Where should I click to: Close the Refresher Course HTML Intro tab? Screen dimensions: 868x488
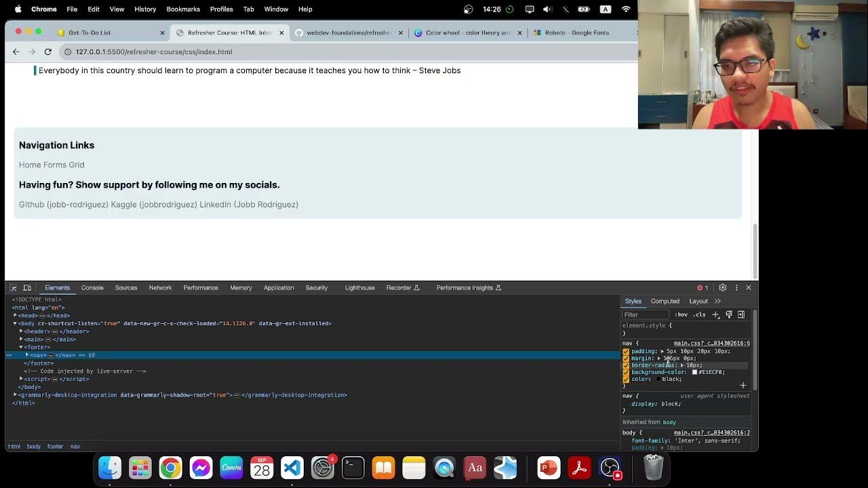(281, 33)
